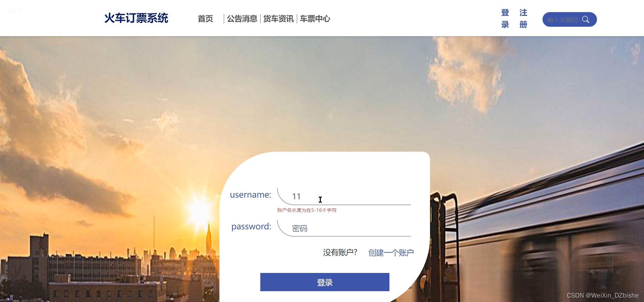Click the 创建一个账户 create account link
This screenshot has width=644, height=302.
pos(391,253)
